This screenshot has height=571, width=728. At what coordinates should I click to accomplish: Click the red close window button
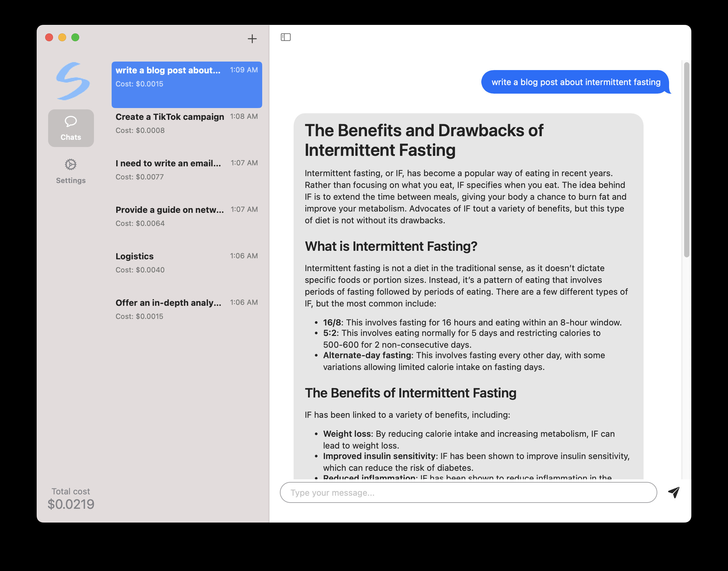(49, 37)
